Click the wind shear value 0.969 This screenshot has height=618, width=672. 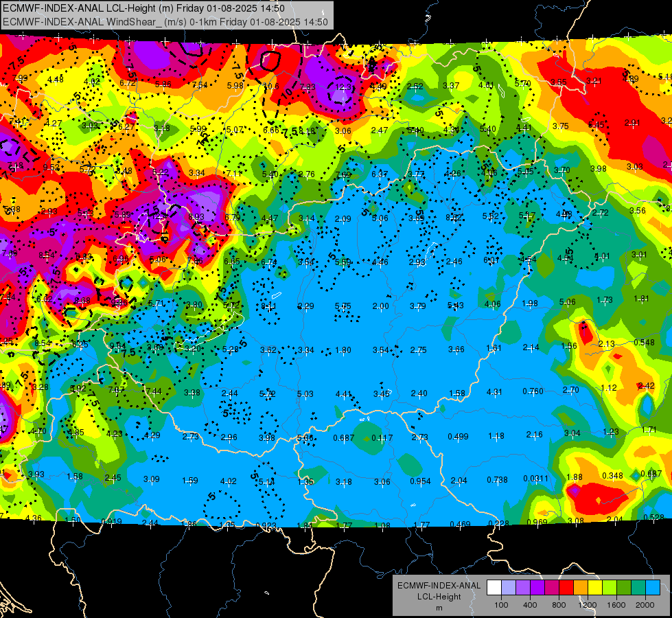point(537,522)
